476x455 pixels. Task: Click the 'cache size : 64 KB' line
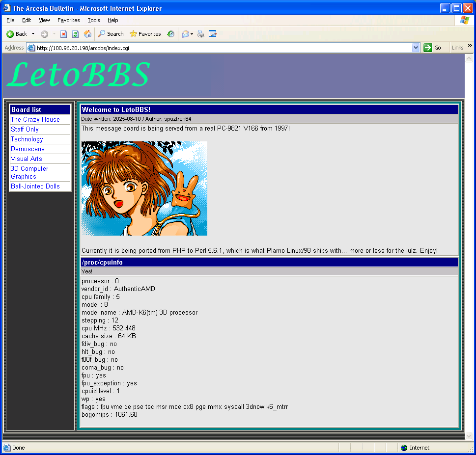109,336
